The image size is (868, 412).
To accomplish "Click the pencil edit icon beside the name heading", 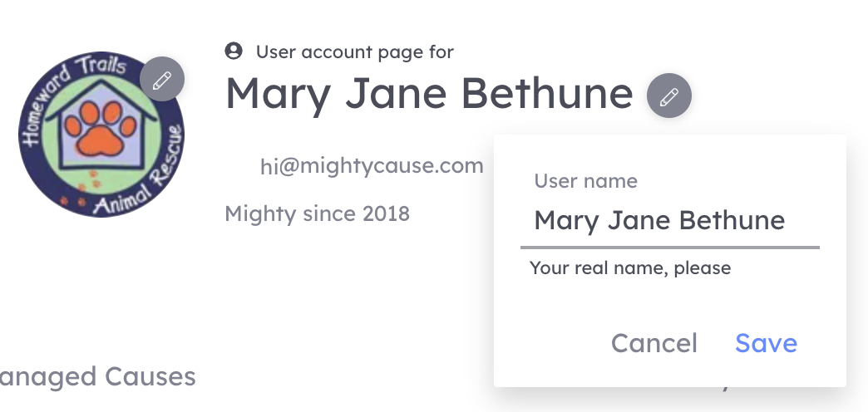I will (668, 96).
